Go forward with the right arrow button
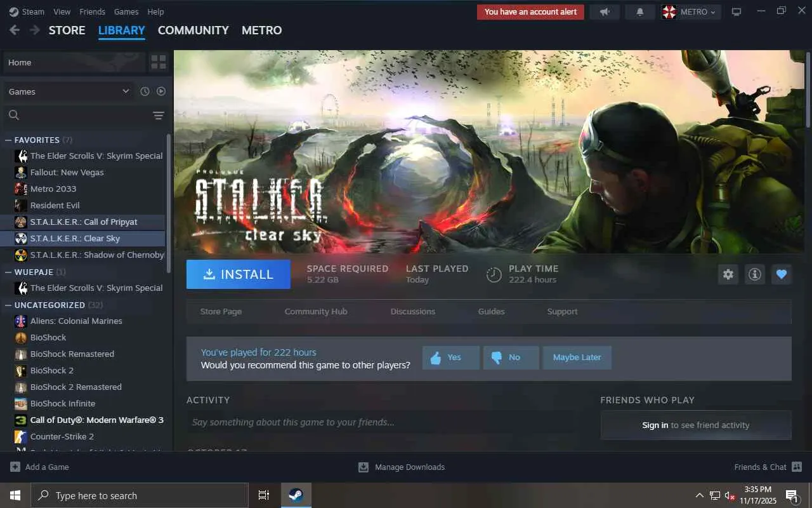Screen dimensions: 812x508 (34, 30)
